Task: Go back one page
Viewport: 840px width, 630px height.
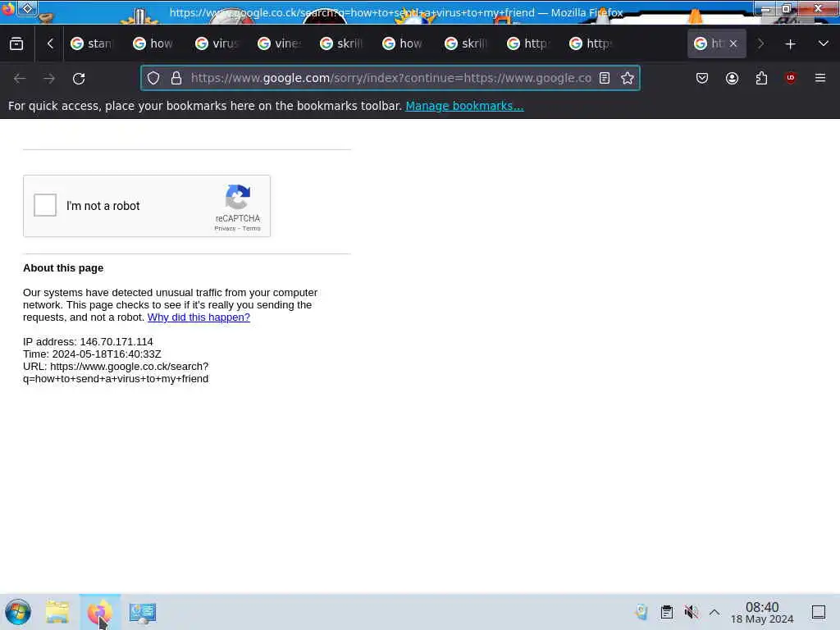Action: pos(20,78)
